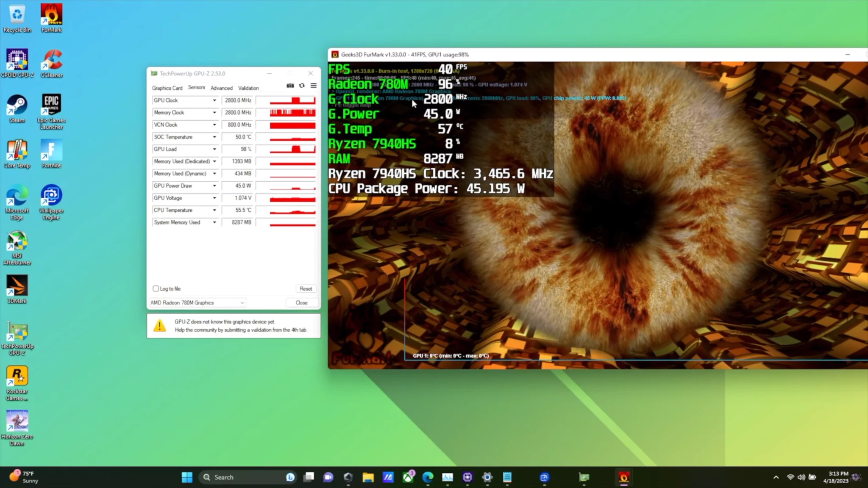Click the GPU-Z screenshot camera icon

coord(290,86)
